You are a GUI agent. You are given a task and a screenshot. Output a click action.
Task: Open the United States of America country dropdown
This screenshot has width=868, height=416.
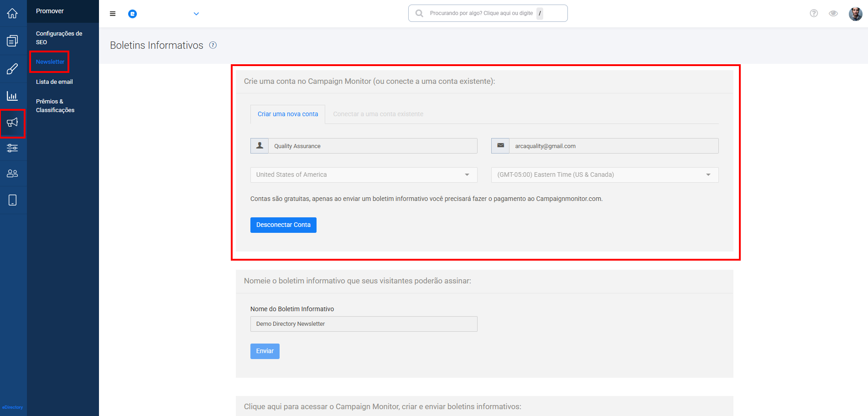[x=364, y=175]
